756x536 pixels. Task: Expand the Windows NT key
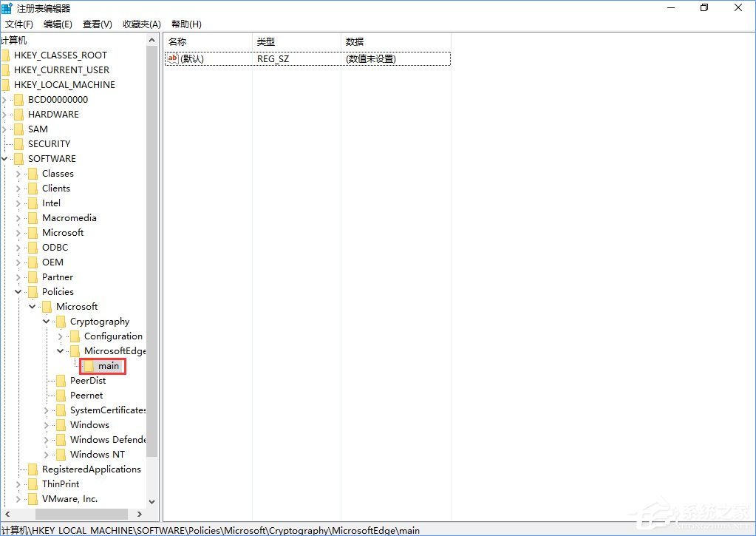[x=47, y=454]
